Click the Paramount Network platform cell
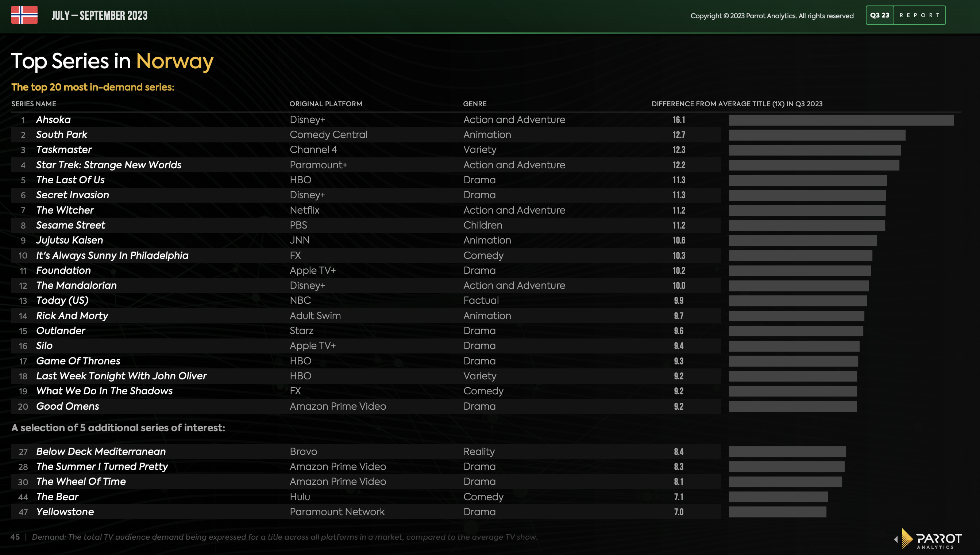 (x=337, y=512)
